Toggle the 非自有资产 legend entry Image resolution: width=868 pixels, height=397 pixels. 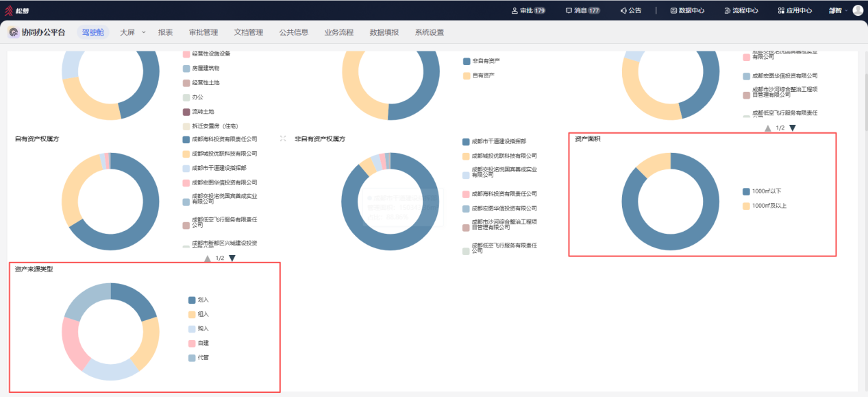tap(481, 61)
